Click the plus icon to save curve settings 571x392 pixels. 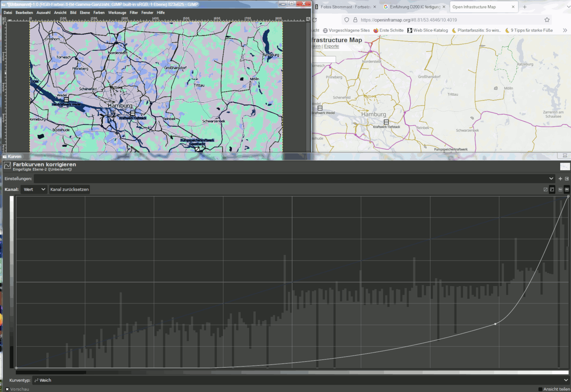pos(560,179)
